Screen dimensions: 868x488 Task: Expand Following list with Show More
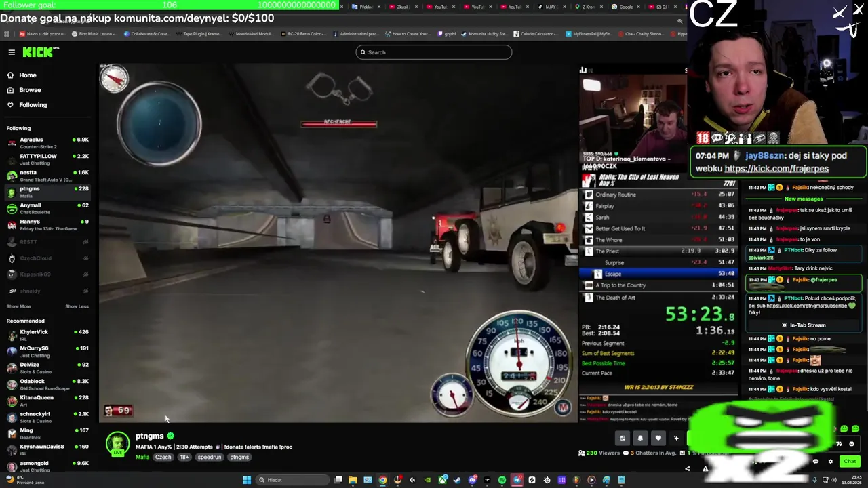18,306
